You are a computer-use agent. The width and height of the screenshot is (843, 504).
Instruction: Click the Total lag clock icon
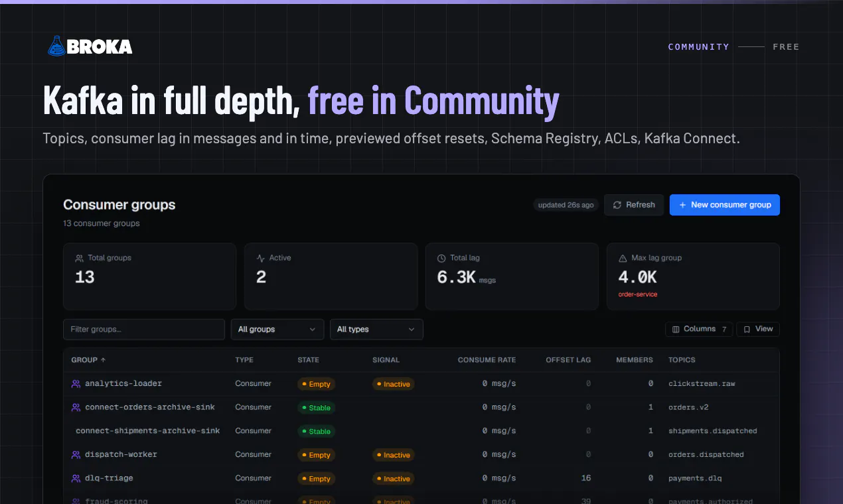441,258
